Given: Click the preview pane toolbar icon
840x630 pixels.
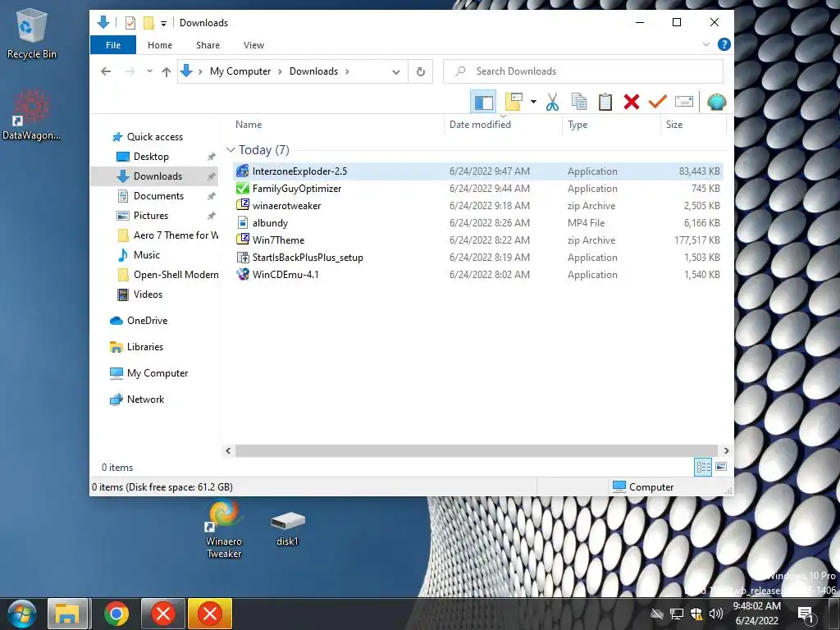Looking at the screenshot, I should (x=483, y=102).
